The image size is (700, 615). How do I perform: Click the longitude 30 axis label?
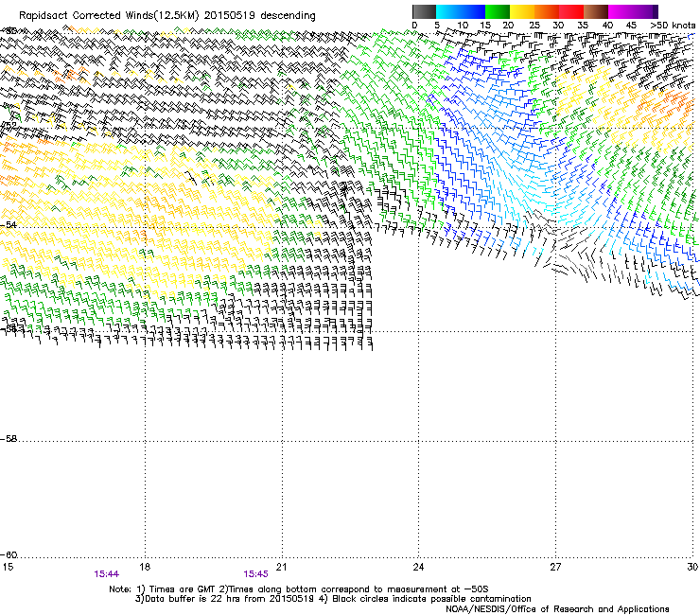tap(692, 567)
